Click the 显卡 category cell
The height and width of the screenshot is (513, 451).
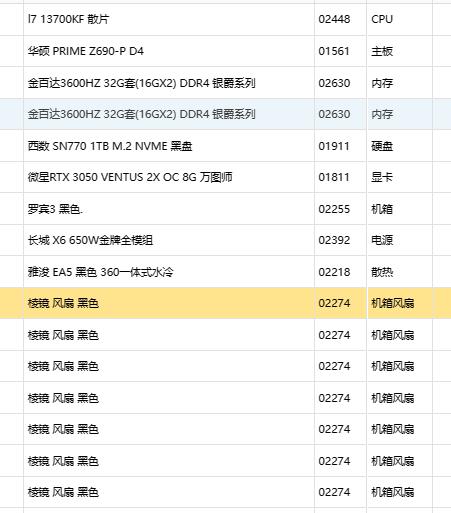coord(399,177)
